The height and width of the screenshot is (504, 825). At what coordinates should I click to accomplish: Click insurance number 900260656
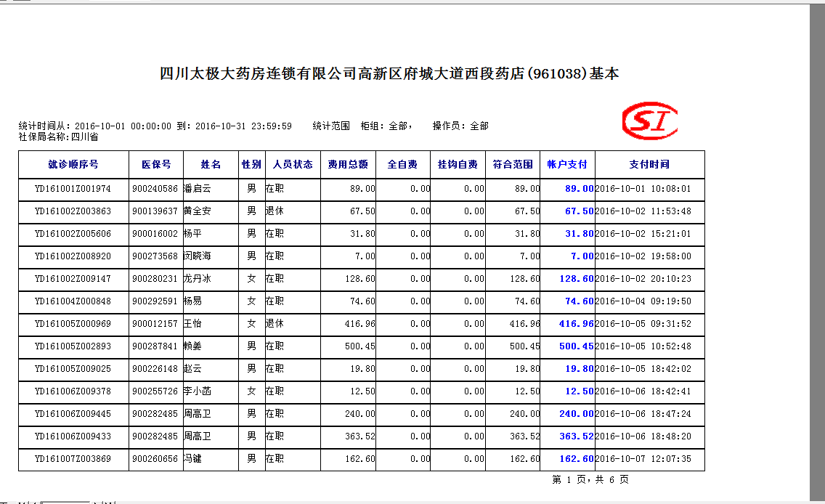155,459
